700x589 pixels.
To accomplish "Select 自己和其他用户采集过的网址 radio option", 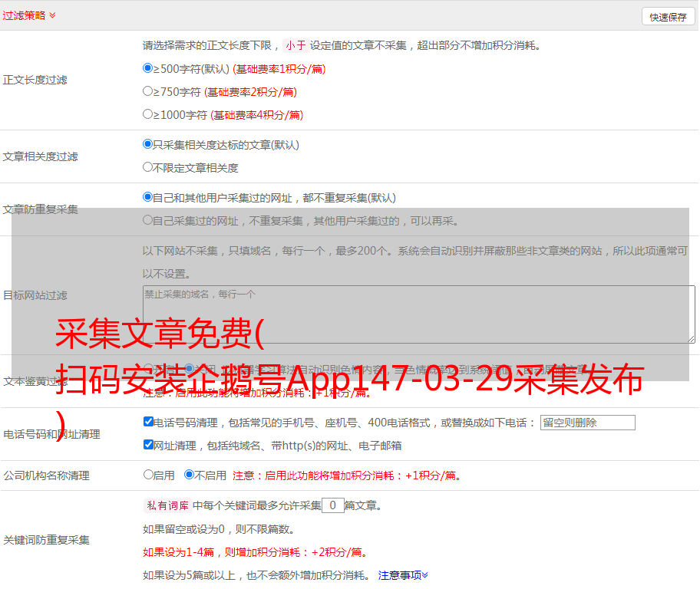I will (x=148, y=197).
